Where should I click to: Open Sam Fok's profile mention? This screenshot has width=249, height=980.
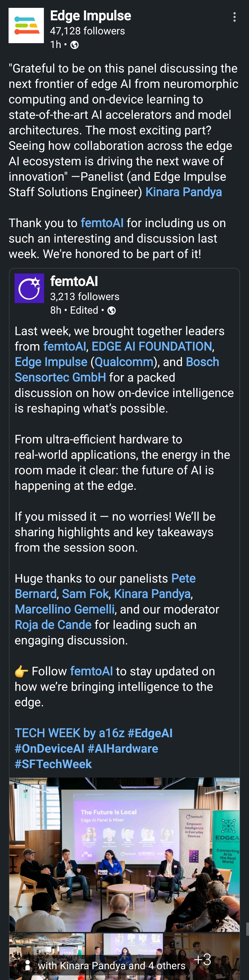pos(85,594)
